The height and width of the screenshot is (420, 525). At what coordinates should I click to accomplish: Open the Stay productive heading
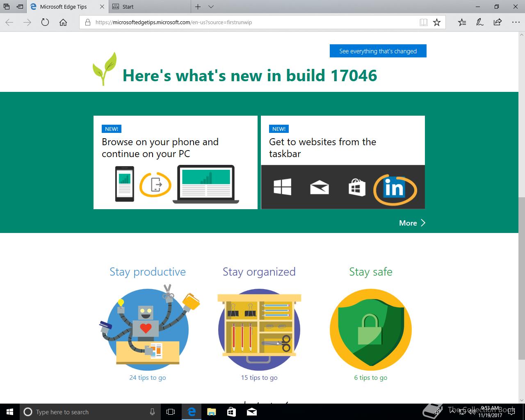pos(148,272)
